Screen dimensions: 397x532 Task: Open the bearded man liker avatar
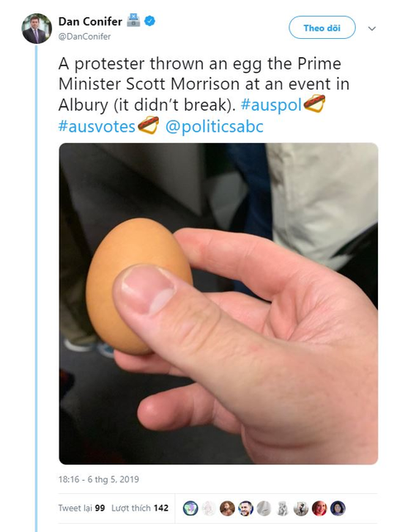coord(227,508)
